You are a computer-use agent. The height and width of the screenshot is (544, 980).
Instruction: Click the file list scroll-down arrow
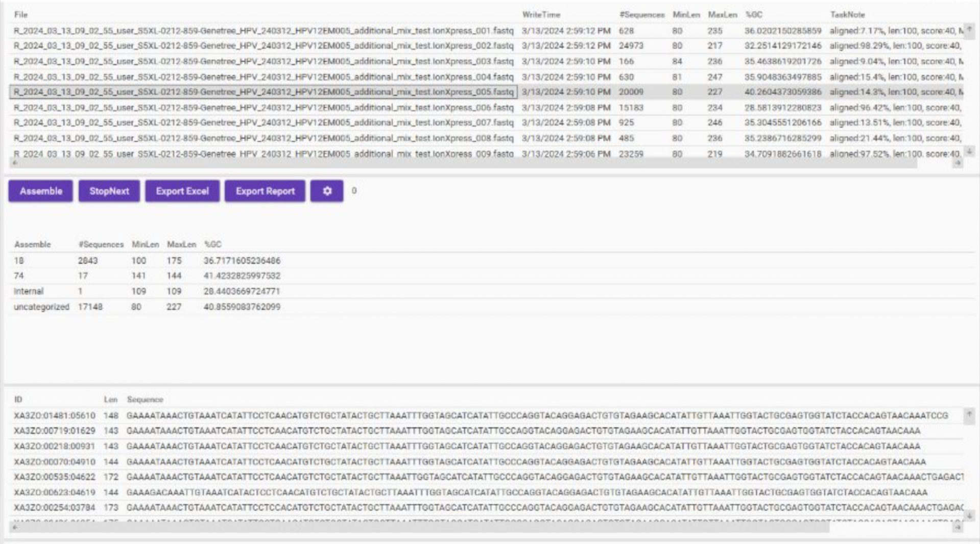click(x=969, y=152)
